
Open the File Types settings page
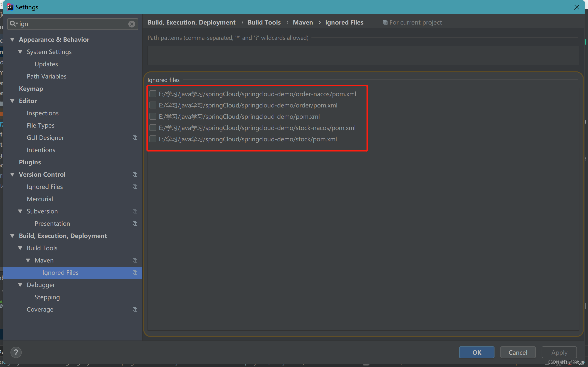pos(40,125)
